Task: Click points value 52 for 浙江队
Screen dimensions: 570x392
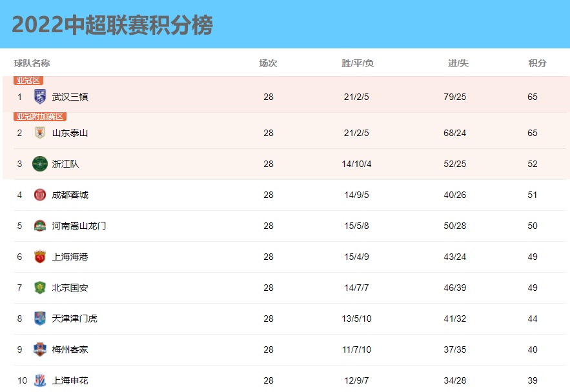Action: pyautogui.click(x=533, y=164)
